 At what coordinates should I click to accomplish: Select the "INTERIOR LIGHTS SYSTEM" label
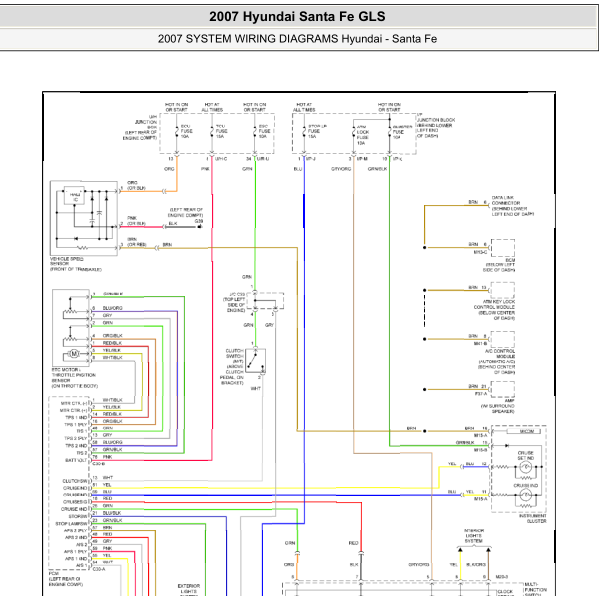pyautogui.click(x=474, y=536)
